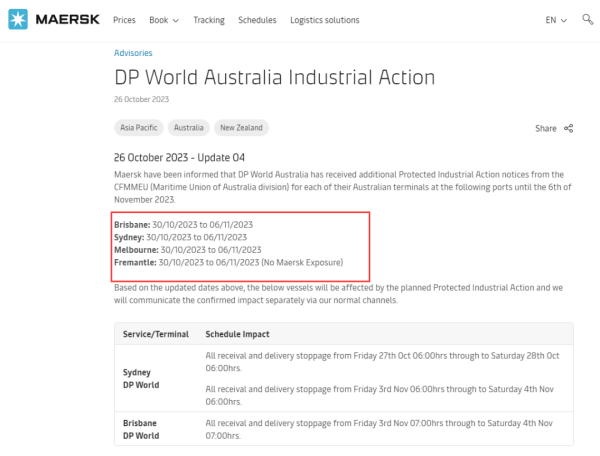The image size is (600, 456).
Task: Open the Prices menu item
Action: pos(124,20)
